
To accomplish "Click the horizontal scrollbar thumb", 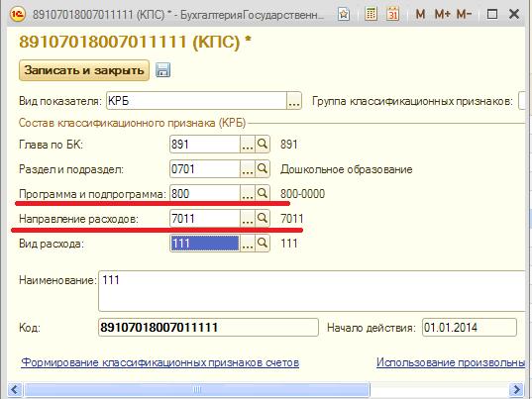I will (197, 389).
